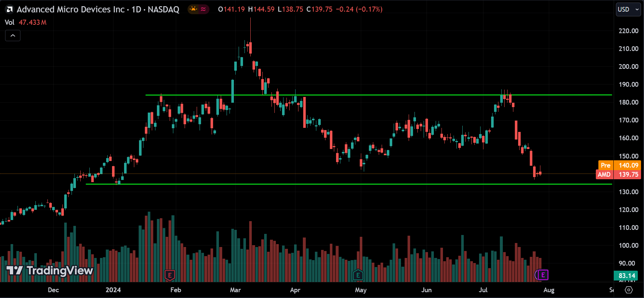Screen dimensions: 644x298
Task: Select the upper green horizontal resistance line
Action: (378, 95)
